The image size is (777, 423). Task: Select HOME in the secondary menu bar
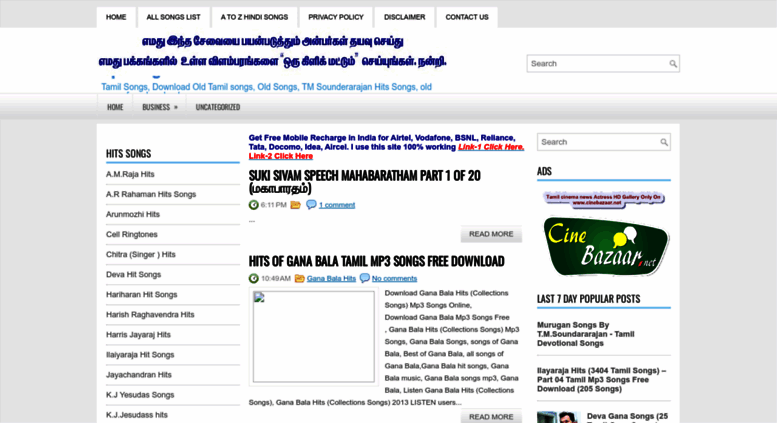tap(115, 107)
